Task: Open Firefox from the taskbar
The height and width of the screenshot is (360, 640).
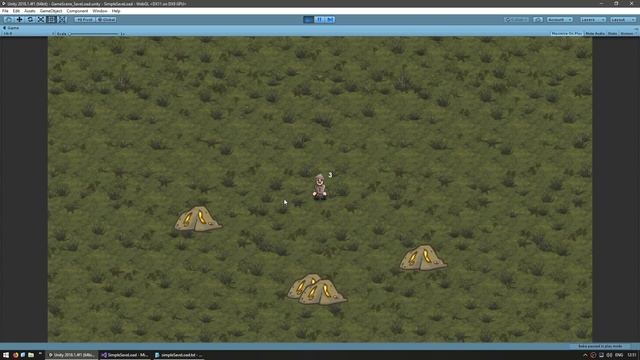Action: click(x=15, y=355)
